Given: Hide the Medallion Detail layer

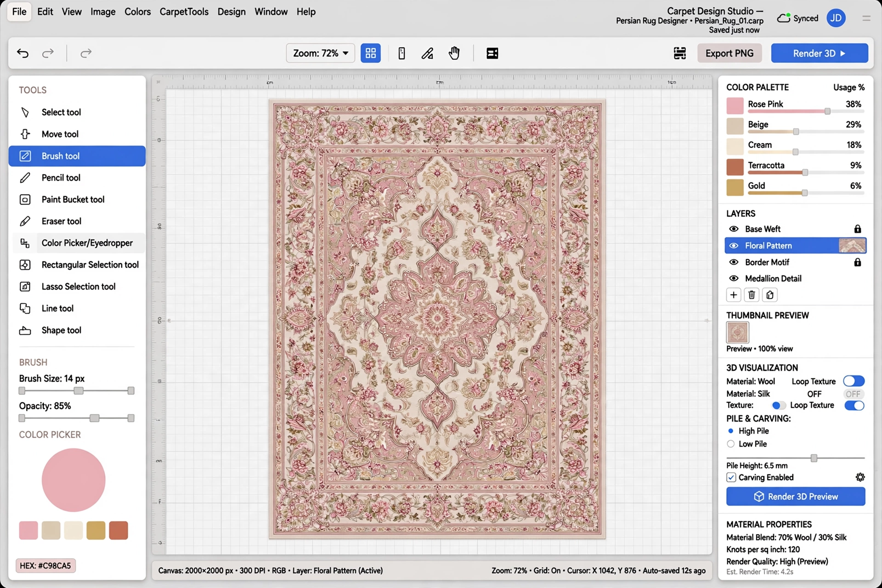Looking at the screenshot, I should pos(734,278).
